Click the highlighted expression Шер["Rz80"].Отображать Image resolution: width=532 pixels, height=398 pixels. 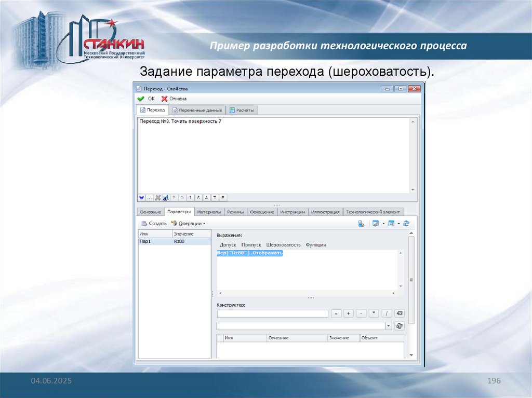[x=250, y=253]
